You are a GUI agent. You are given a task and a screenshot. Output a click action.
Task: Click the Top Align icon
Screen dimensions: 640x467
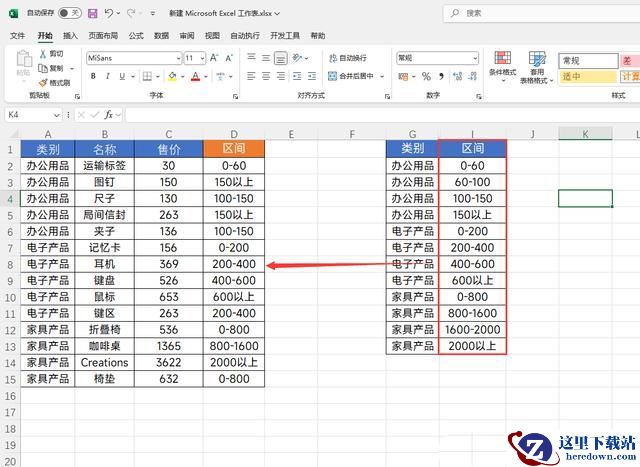[251, 58]
